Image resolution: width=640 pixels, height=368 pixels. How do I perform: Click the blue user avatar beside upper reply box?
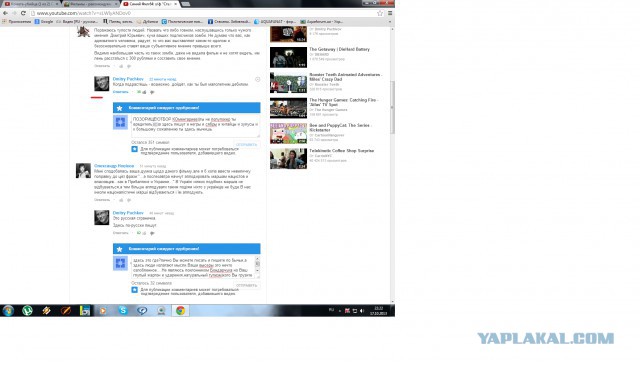click(120, 122)
